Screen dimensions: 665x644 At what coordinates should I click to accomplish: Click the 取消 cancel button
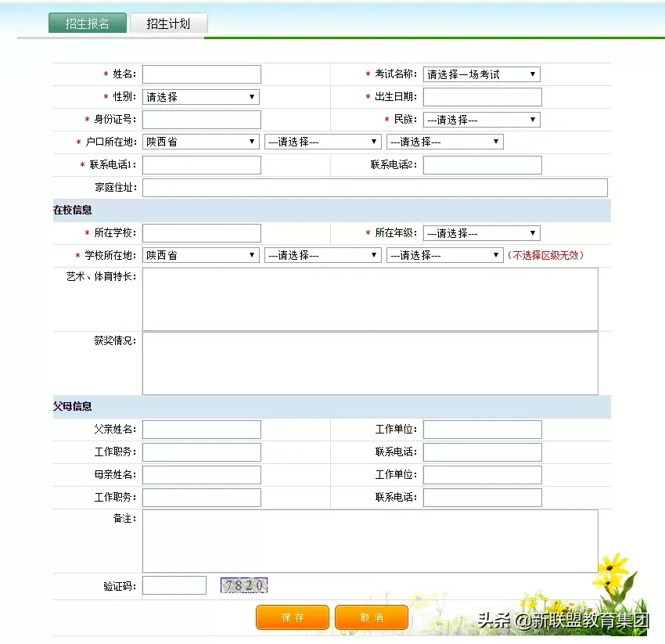(x=372, y=617)
